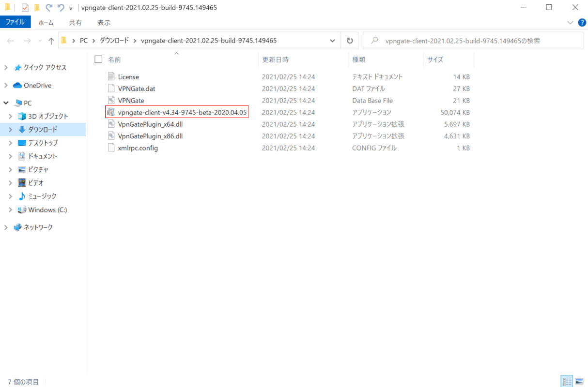
Task: Select the License text document icon
Action: point(111,77)
